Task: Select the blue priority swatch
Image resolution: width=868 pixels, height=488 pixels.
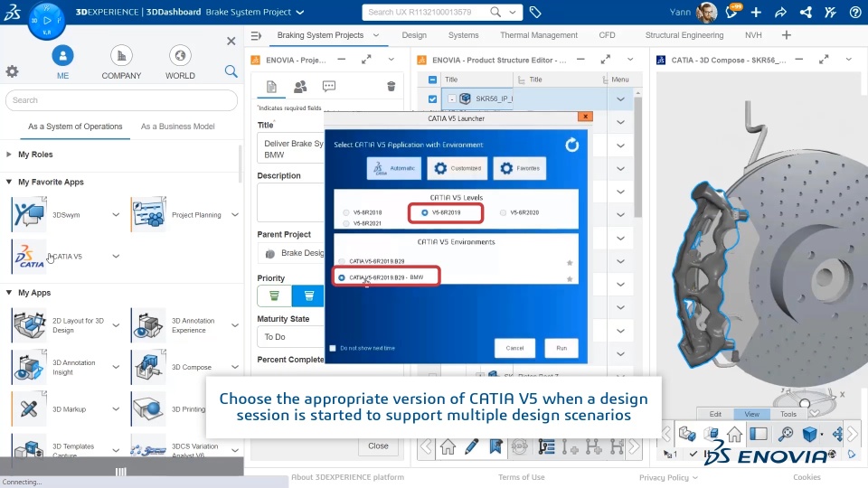Action: pyautogui.click(x=308, y=296)
